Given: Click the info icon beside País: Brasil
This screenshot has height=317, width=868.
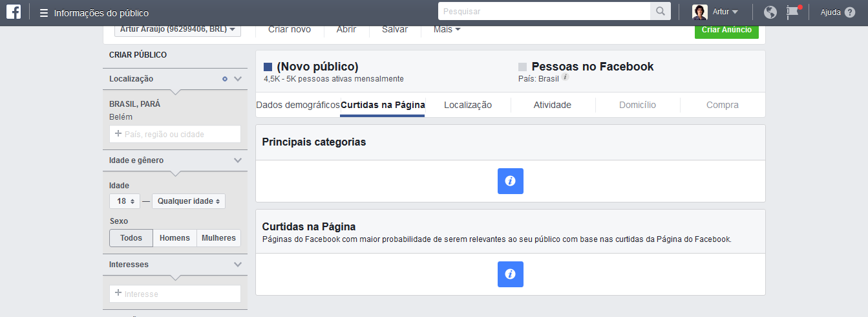Looking at the screenshot, I should point(566,77).
